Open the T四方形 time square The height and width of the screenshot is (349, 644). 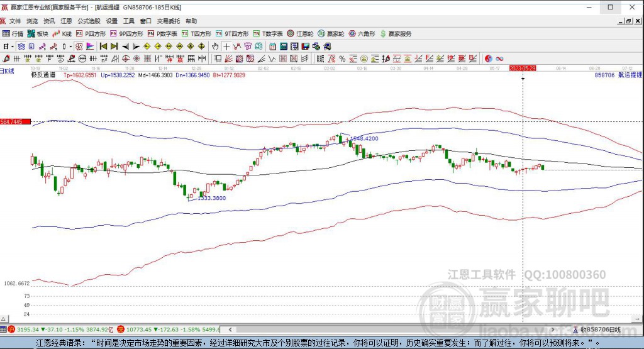click(x=196, y=34)
